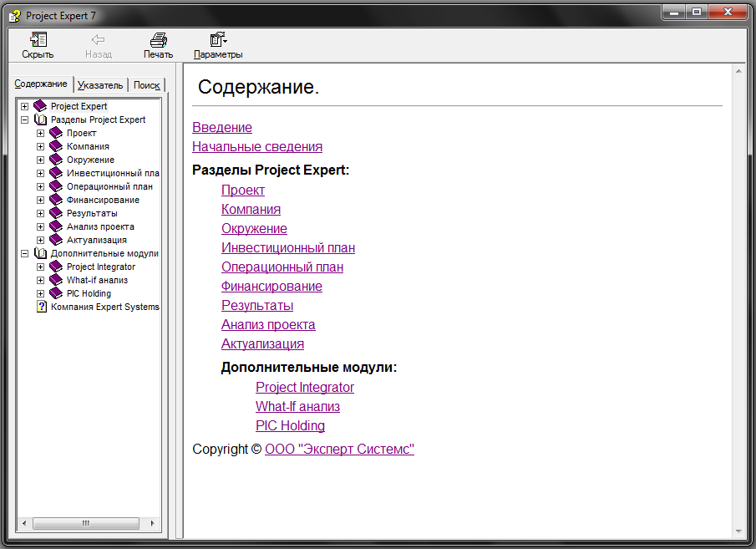The image size is (756, 549).
Task: Click the Печать (Print) printer icon
Action: (x=158, y=39)
